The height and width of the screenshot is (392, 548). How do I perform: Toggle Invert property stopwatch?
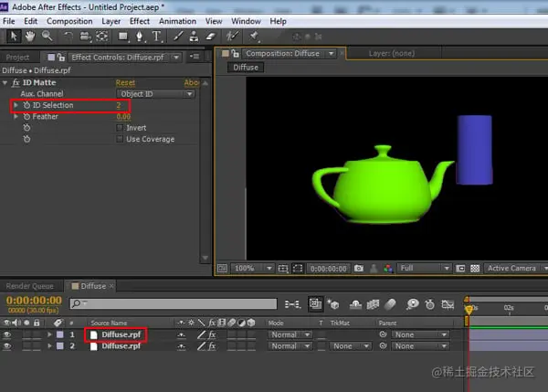26,128
